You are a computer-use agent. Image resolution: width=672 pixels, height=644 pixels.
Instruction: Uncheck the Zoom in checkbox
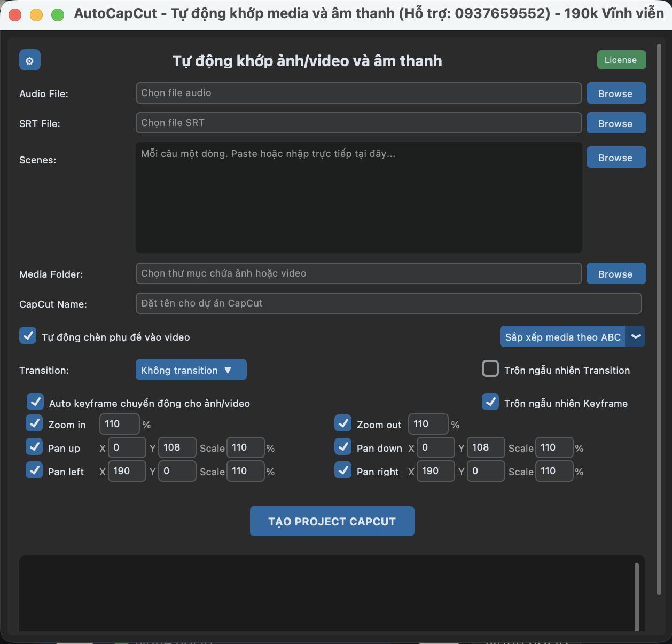(34, 423)
